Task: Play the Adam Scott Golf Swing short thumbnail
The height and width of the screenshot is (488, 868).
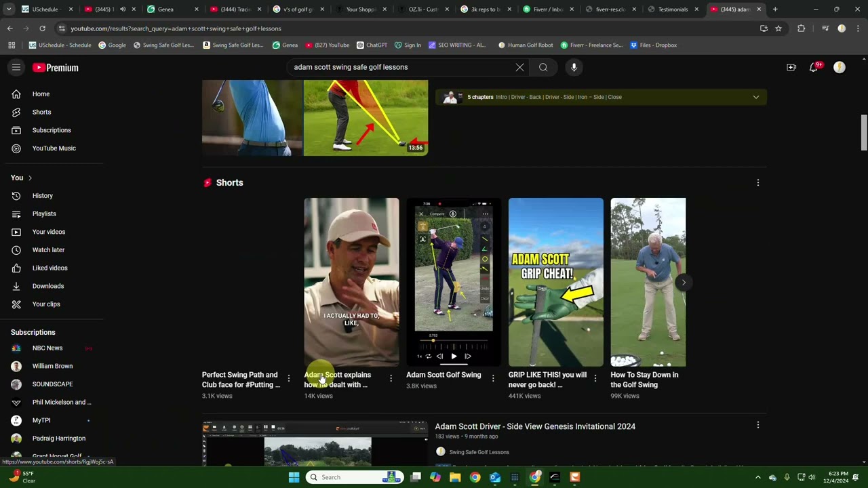Action: [454, 282]
